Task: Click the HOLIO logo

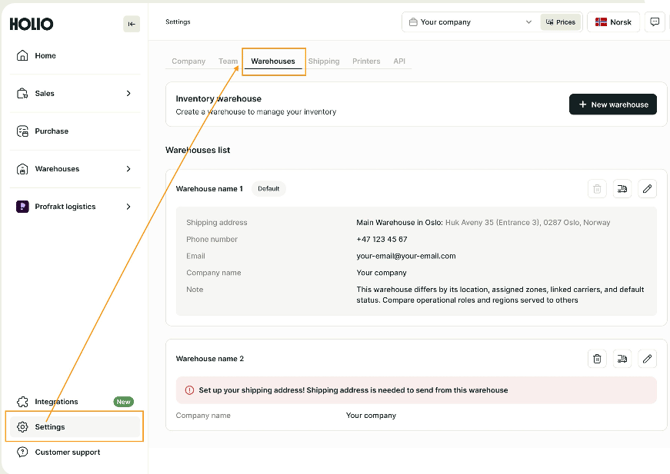Action: (31, 24)
